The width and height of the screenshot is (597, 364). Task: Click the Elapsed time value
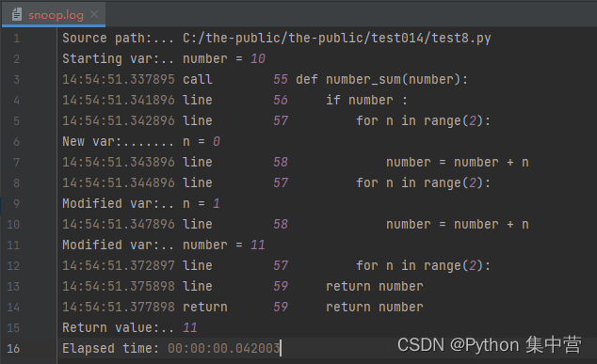[x=224, y=348]
